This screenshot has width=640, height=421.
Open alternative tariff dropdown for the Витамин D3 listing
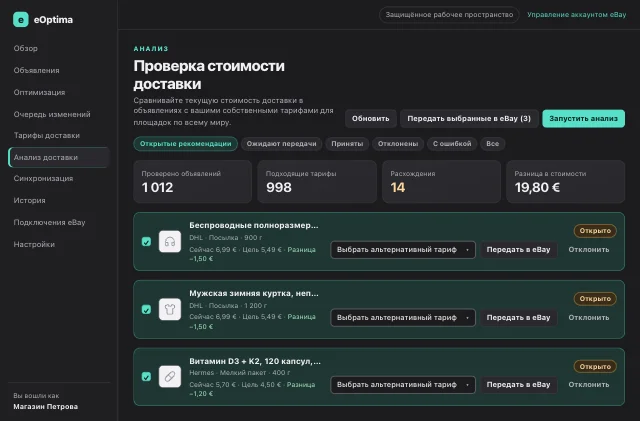click(403, 385)
